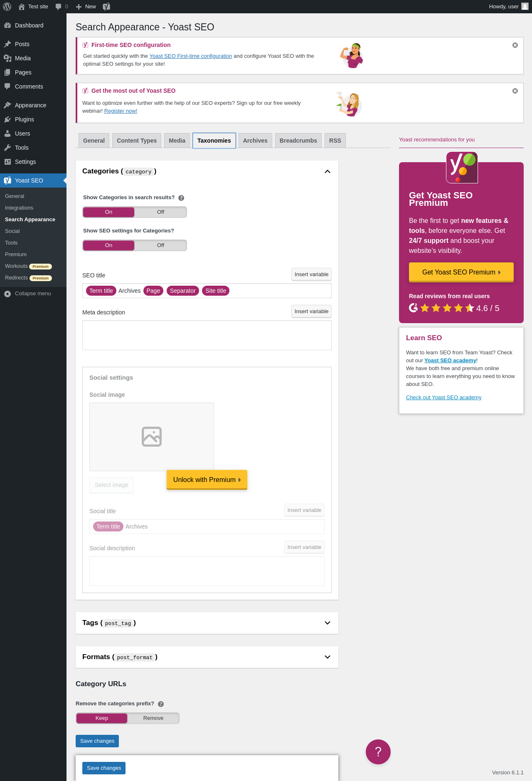
Task: Open Redirects in Yoast SEO submenu
Action: (16, 278)
